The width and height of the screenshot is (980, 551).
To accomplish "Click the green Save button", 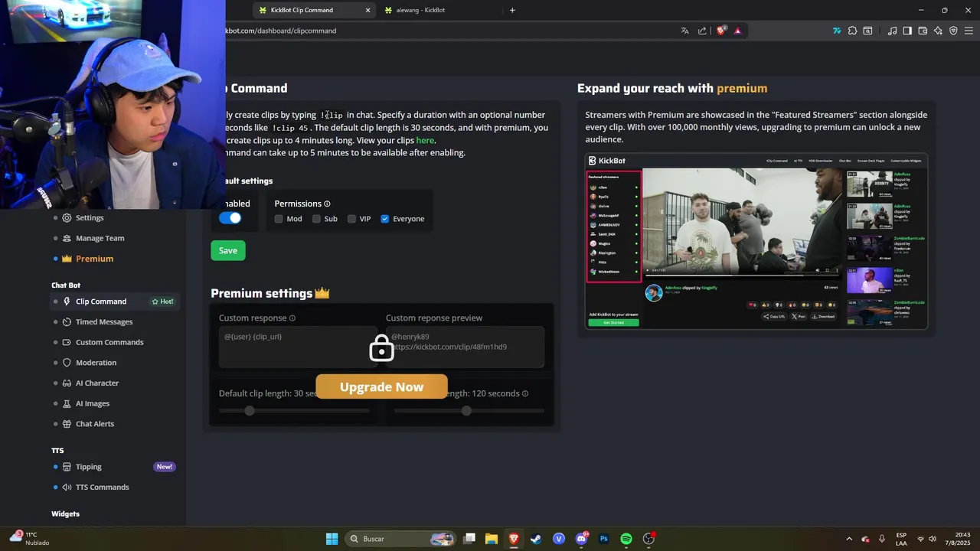I will pos(228,250).
